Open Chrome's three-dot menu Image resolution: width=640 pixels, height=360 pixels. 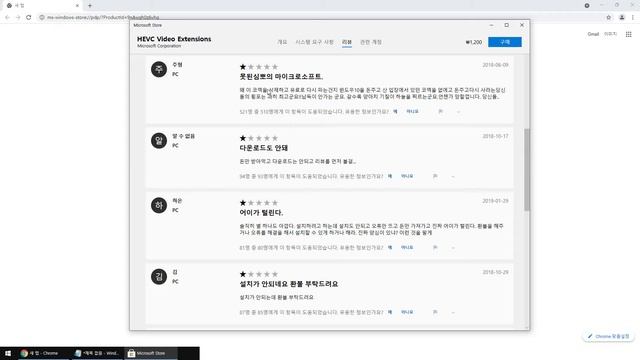(633, 17)
